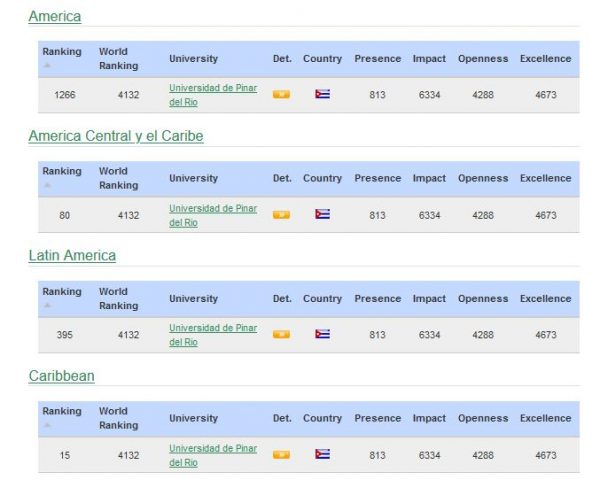The width and height of the screenshot is (600, 480).
Task: Click Excellence column header in Latin America table
Action: click(x=545, y=299)
